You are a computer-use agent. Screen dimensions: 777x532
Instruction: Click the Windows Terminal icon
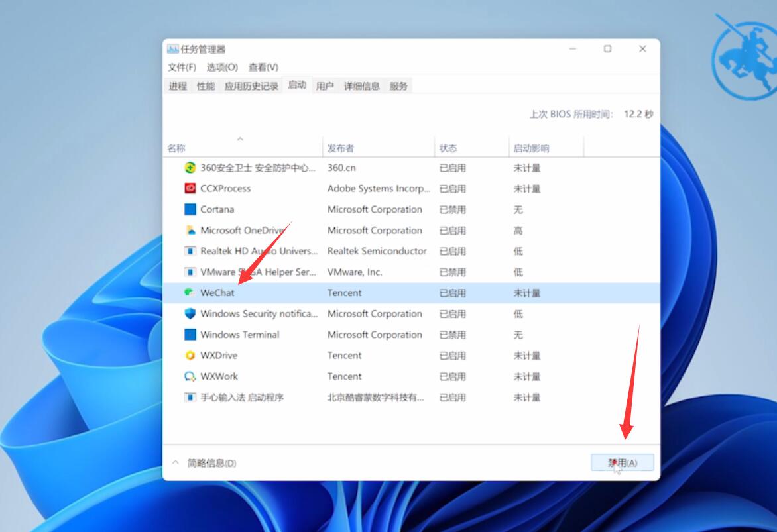(x=190, y=335)
